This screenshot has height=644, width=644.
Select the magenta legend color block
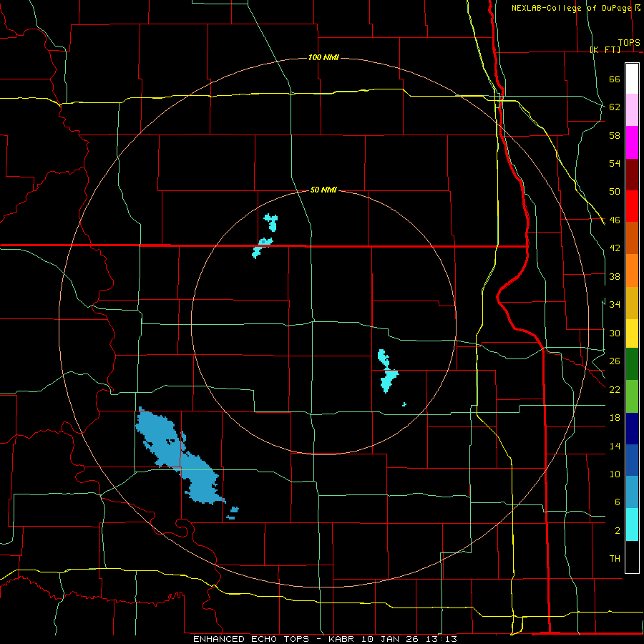click(x=632, y=142)
